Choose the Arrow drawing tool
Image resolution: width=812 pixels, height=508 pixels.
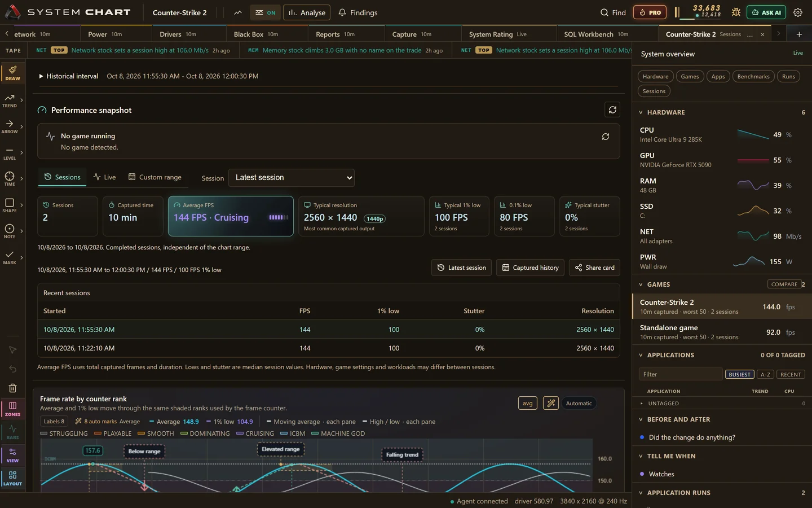coord(10,126)
